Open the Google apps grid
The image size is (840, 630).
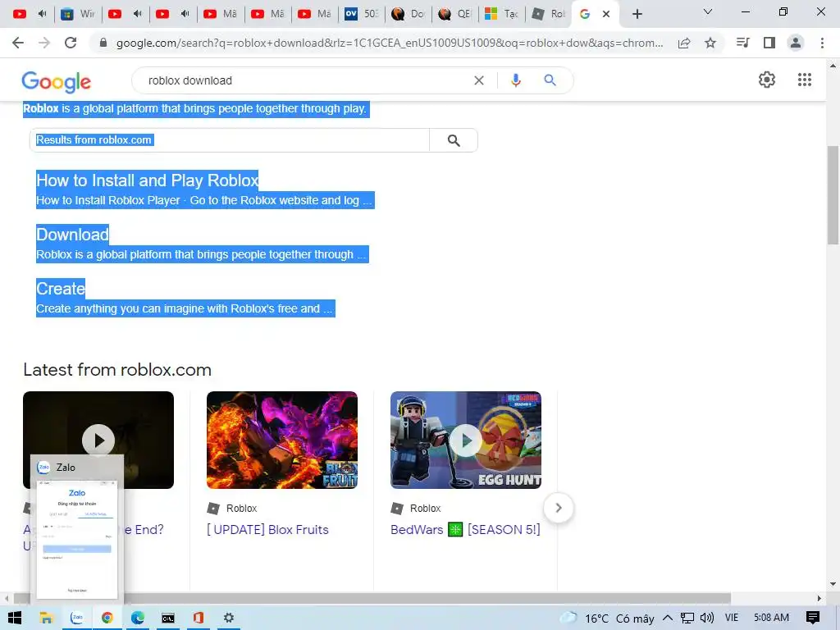[804, 80]
